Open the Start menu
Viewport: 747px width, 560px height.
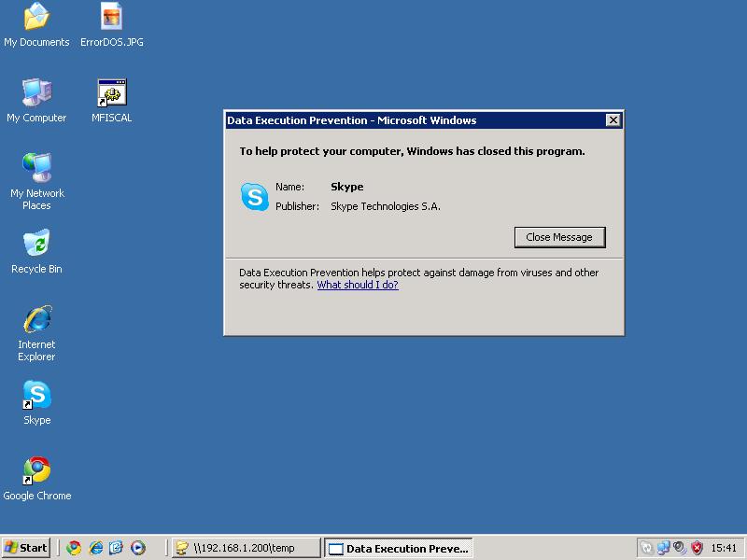pos(26,548)
